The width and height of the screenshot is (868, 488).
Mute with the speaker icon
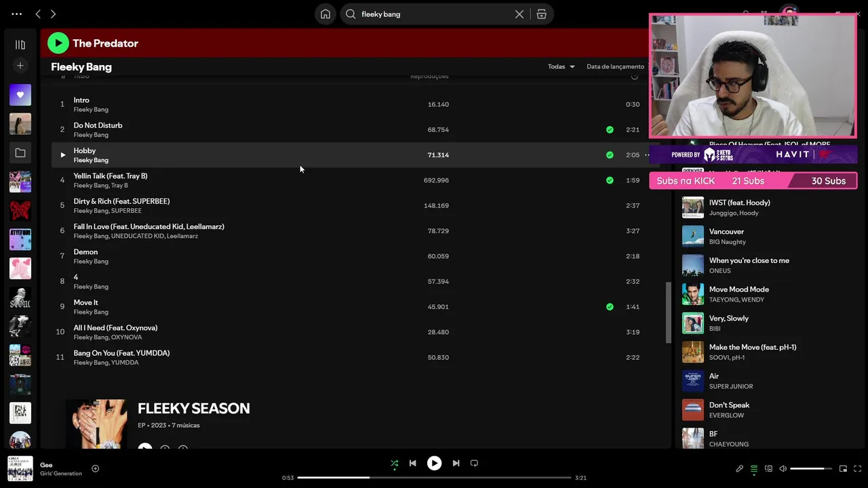pos(783,468)
